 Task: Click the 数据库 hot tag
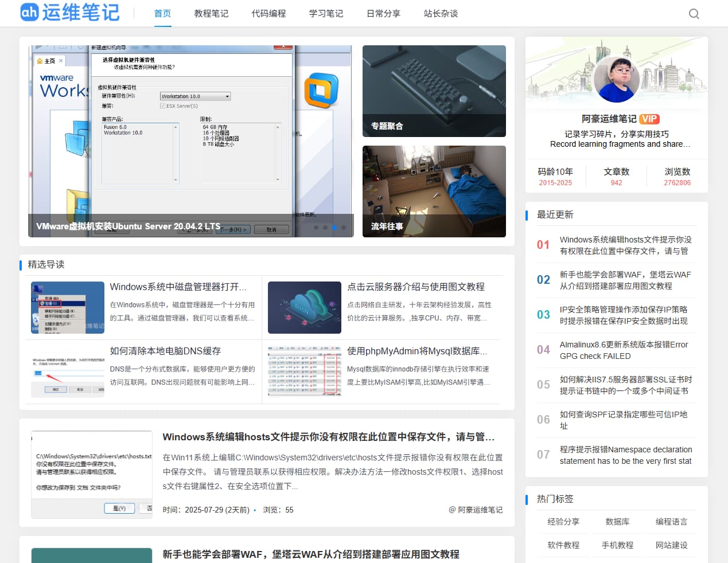[617, 521]
